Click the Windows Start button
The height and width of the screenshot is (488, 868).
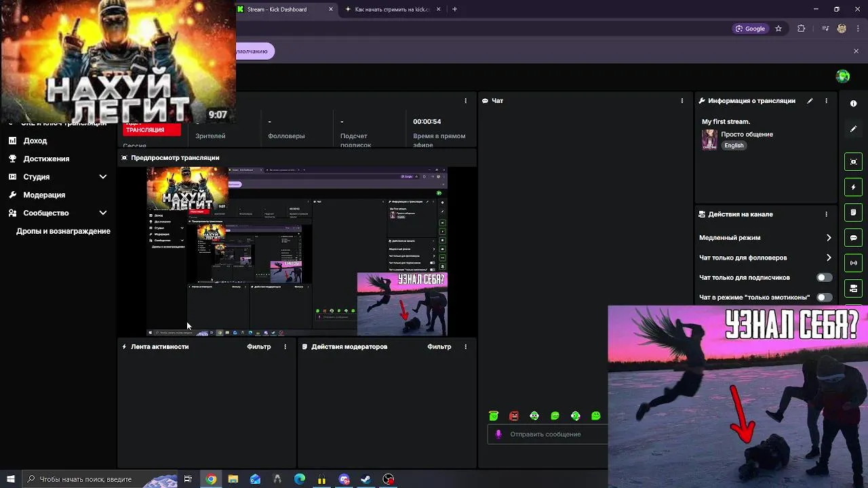(x=10, y=479)
